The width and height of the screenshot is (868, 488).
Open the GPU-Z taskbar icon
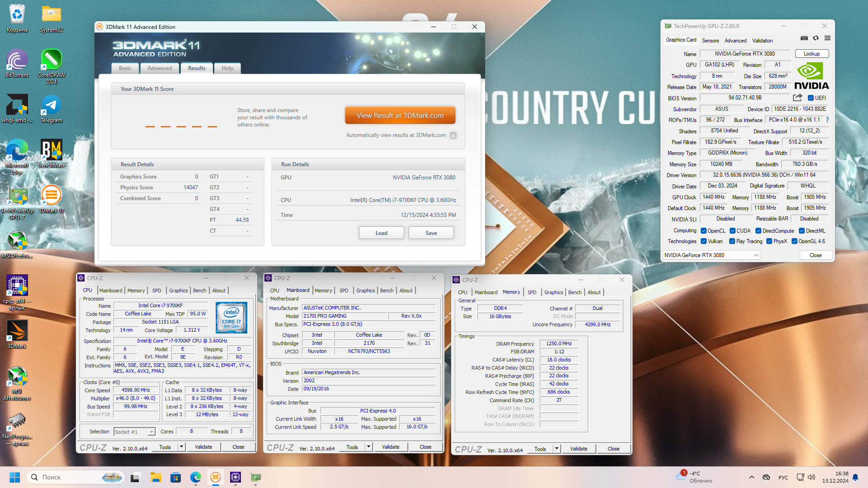[x=255, y=477]
